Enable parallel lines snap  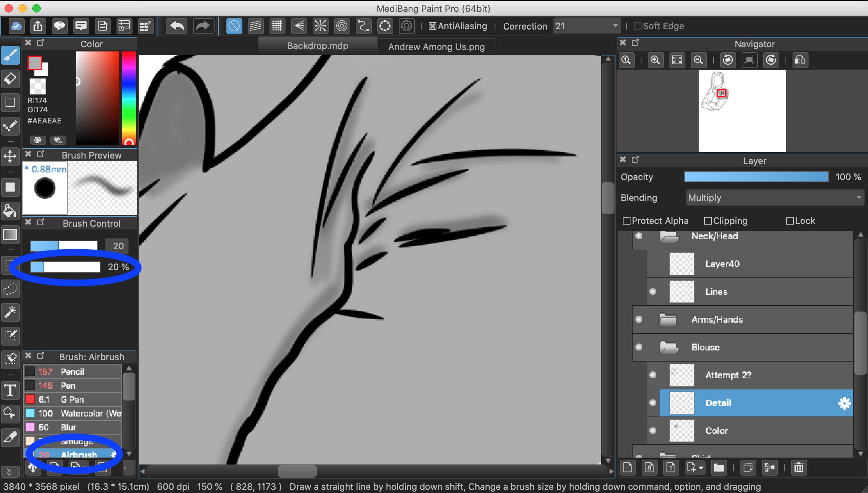click(x=256, y=26)
